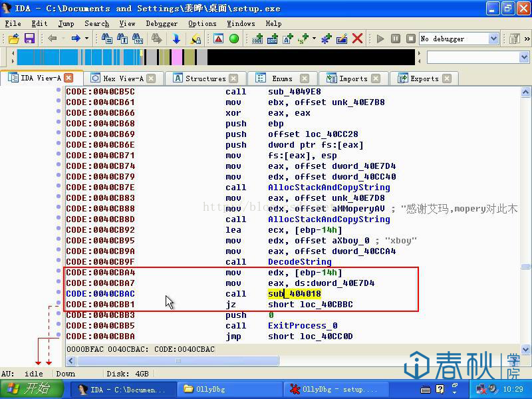Click the create DATA icon
The image size is (532, 399).
273,39
